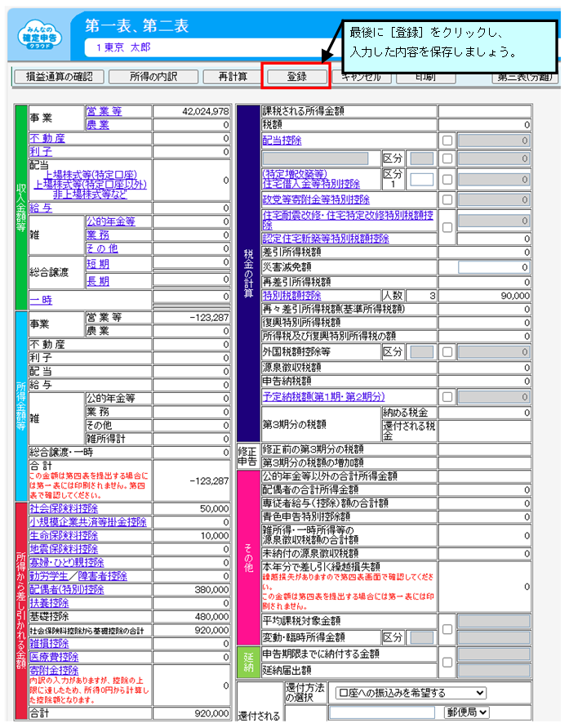Click the 災害減免額 input field
The height and width of the screenshot is (728, 569).
[x=494, y=267]
